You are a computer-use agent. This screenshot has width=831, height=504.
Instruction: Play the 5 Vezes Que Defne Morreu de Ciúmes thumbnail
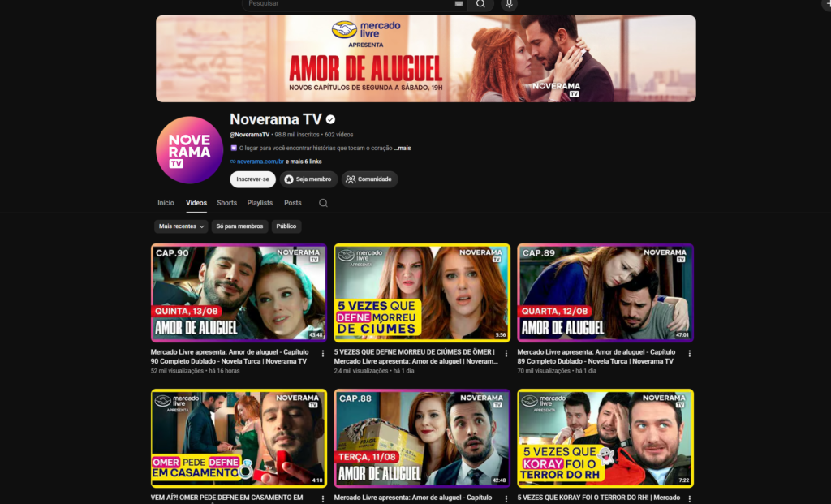point(422,292)
